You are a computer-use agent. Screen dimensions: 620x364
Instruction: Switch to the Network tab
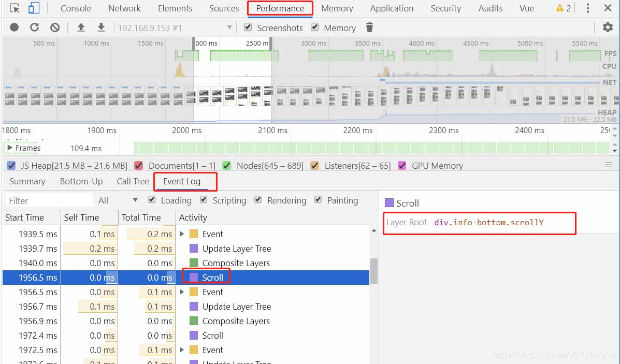point(124,8)
